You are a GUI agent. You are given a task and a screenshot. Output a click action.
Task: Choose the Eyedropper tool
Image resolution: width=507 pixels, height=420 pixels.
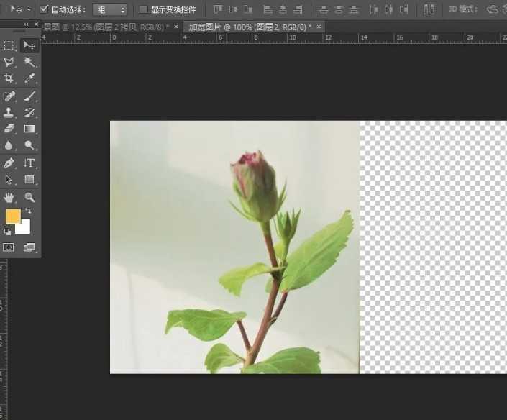coord(29,78)
